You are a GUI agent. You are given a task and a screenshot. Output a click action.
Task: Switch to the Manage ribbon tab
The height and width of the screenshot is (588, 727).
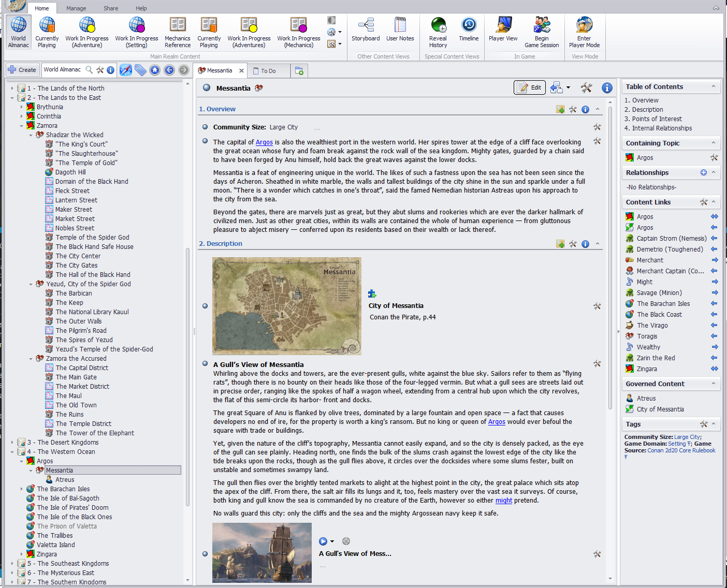(x=76, y=8)
